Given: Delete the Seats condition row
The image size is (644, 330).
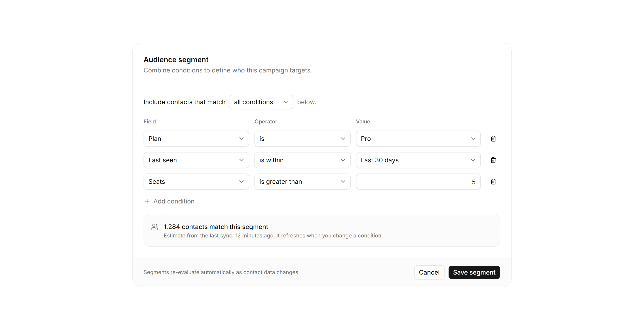Looking at the screenshot, I should tap(493, 182).
